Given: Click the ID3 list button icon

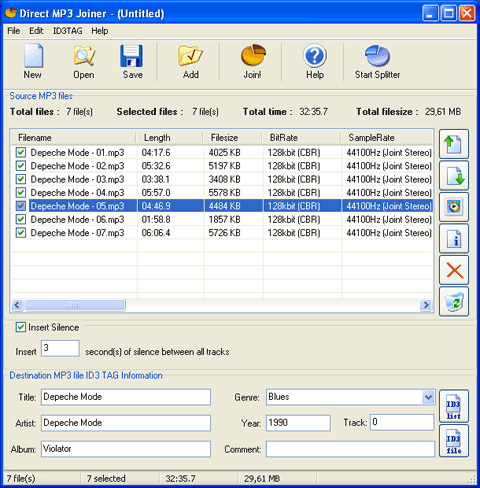Looking at the screenshot, I should pos(454,406).
